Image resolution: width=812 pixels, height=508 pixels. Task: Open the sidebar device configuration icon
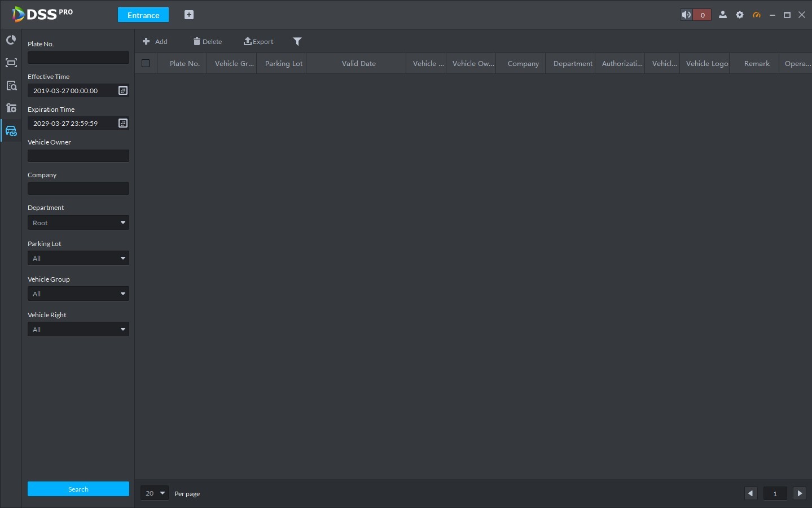tap(11, 108)
